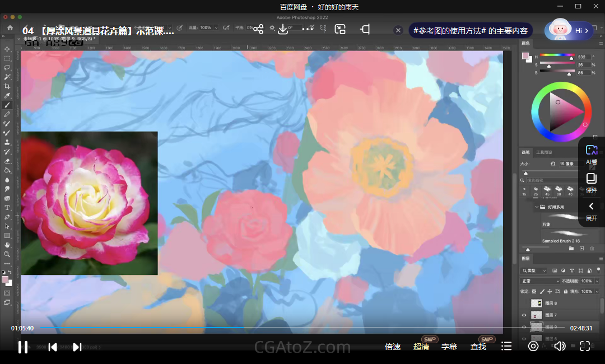Toggle fullscreen video mode

pos(584,347)
